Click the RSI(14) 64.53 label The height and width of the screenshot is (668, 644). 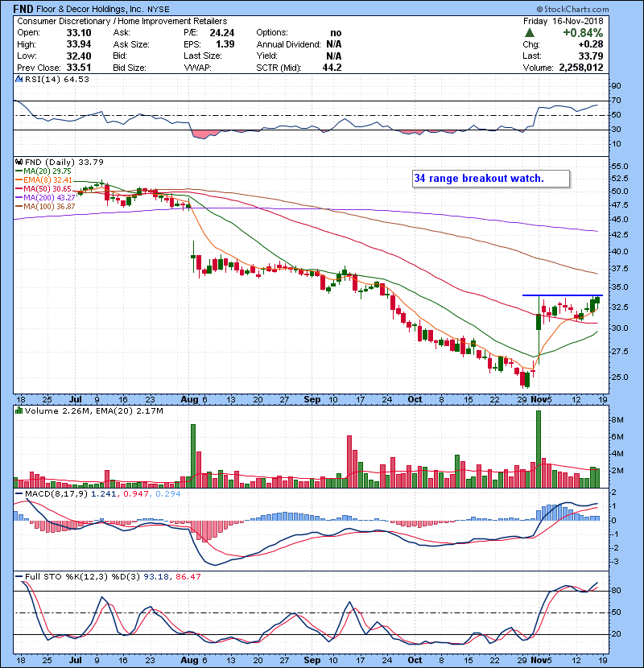57,79
